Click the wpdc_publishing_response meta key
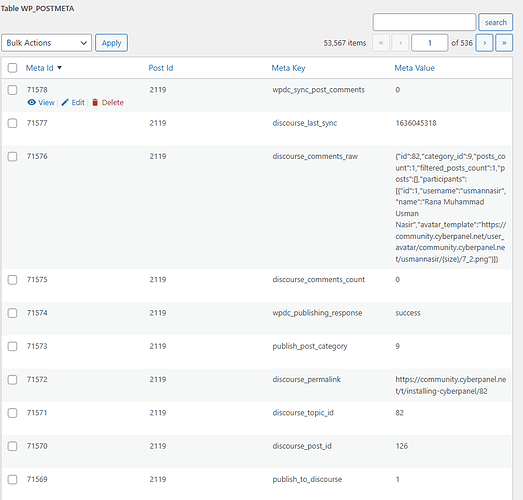 point(317,313)
